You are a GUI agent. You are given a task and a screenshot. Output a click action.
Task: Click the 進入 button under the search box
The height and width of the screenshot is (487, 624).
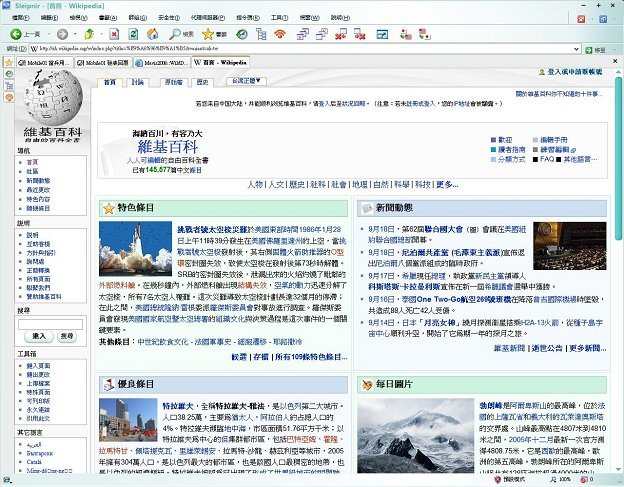point(39,337)
